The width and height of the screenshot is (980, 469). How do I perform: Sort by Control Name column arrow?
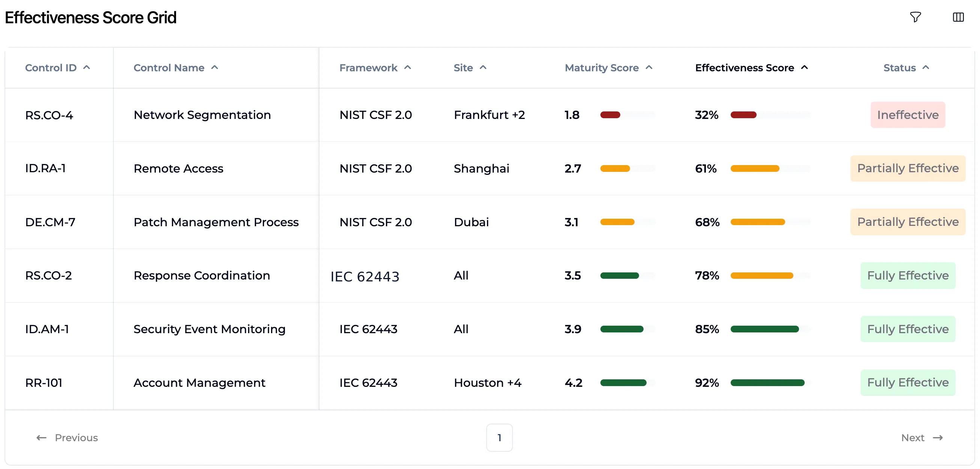tap(214, 67)
